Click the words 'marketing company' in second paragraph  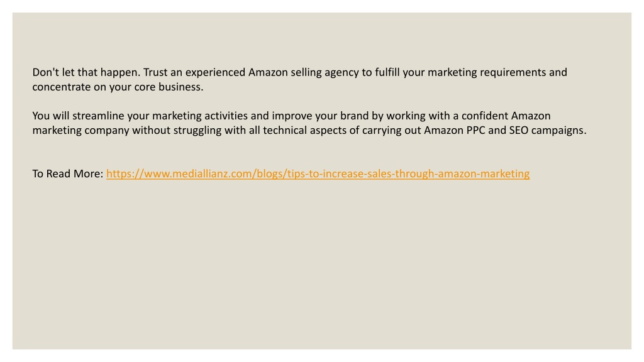coord(80,131)
